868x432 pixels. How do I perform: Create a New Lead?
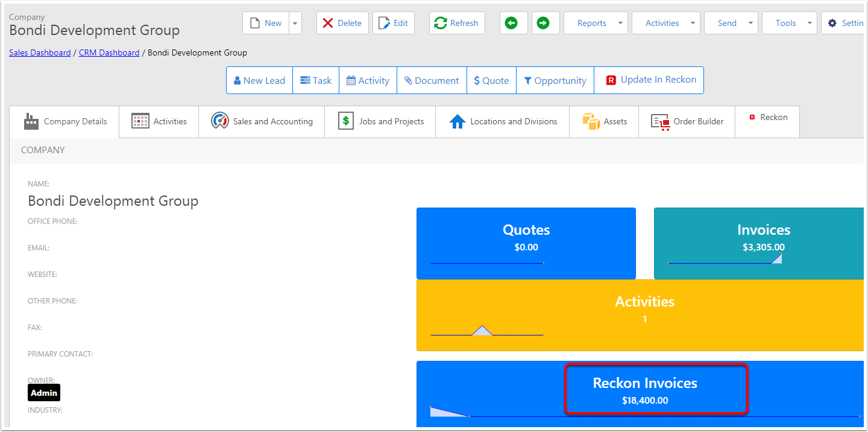click(259, 80)
